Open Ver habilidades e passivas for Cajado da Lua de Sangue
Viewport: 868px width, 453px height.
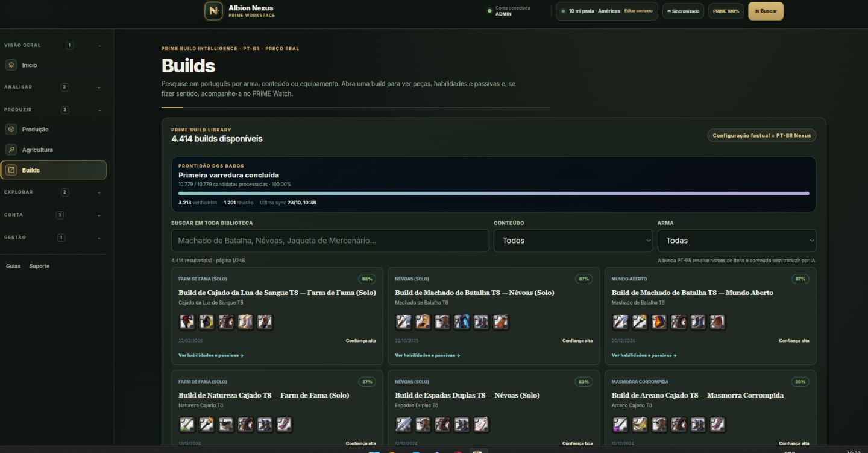pyautogui.click(x=211, y=355)
